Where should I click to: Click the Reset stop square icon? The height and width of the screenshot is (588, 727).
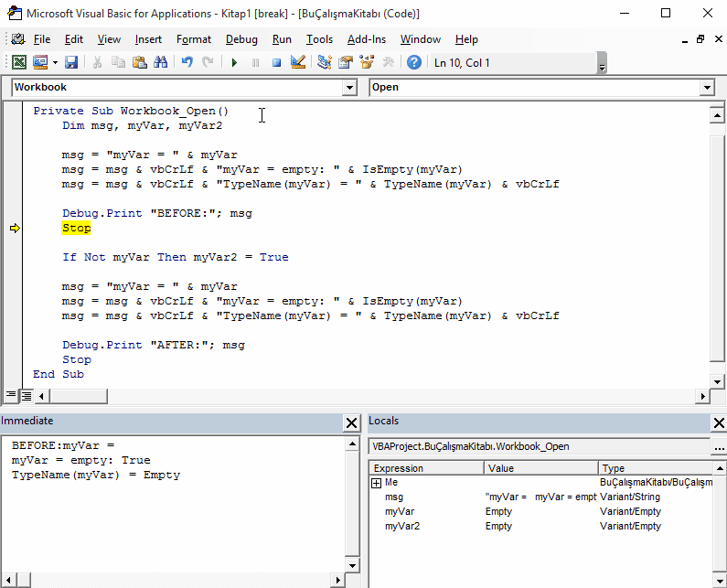[x=277, y=62]
